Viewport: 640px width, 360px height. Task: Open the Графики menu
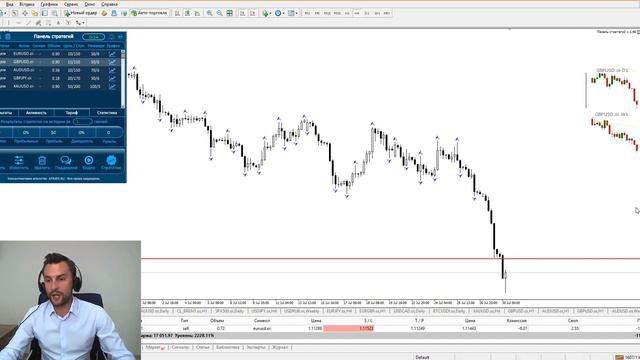coord(49,4)
